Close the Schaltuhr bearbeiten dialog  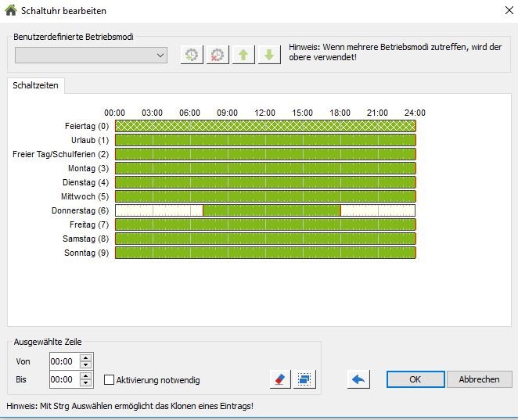[x=509, y=10]
